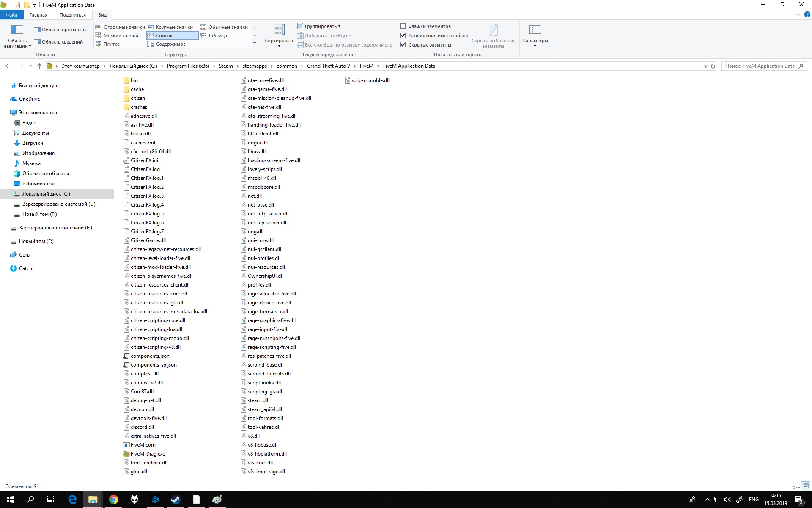Collapse the ribbon with the chevron
The height and width of the screenshot is (508, 812).
coord(798,15)
